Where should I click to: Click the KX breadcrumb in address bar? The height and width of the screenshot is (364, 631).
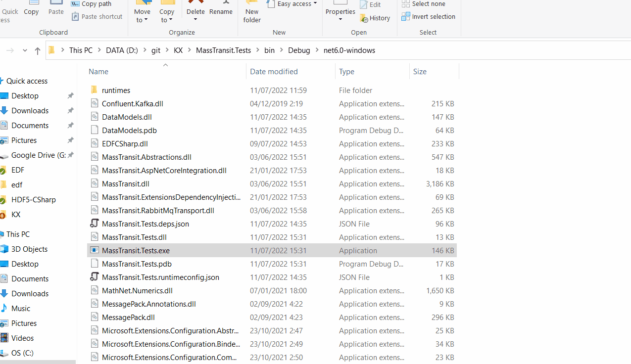click(178, 50)
